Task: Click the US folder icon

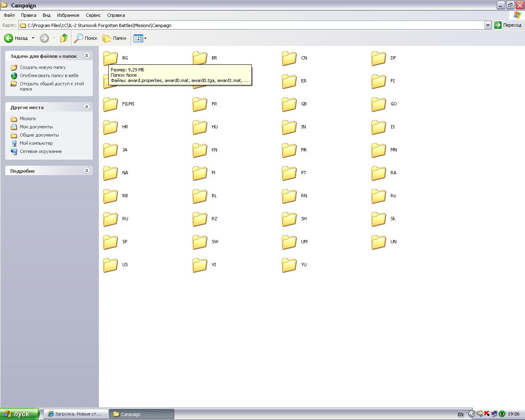Action: (x=110, y=265)
